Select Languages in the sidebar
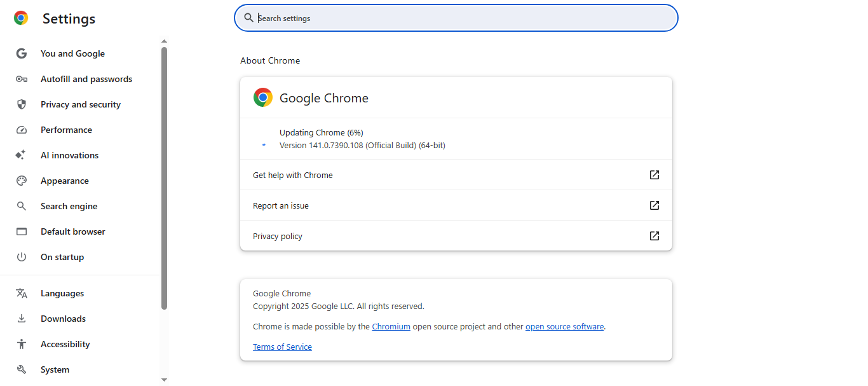Viewport: 868px width, 386px height. click(x=62, y=293)
